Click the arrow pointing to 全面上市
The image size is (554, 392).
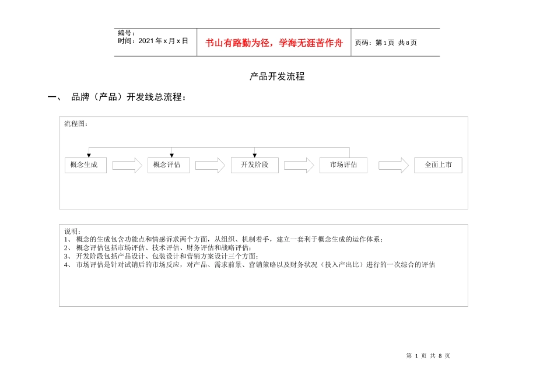pos(394,165)
